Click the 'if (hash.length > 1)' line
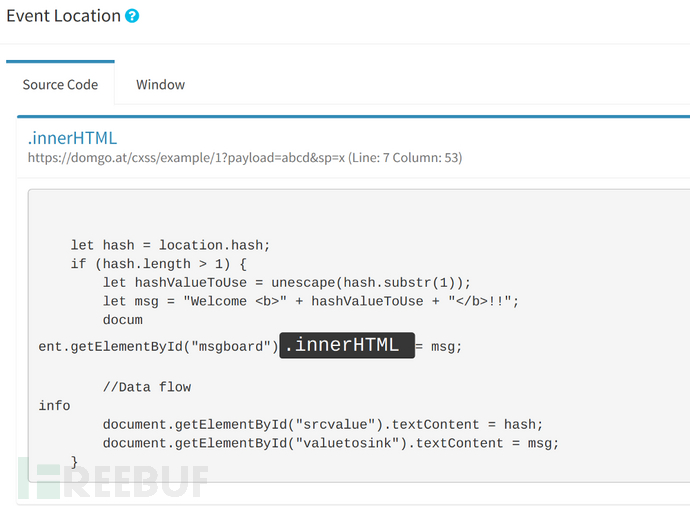Screen dimensions: 690x506 158,264
